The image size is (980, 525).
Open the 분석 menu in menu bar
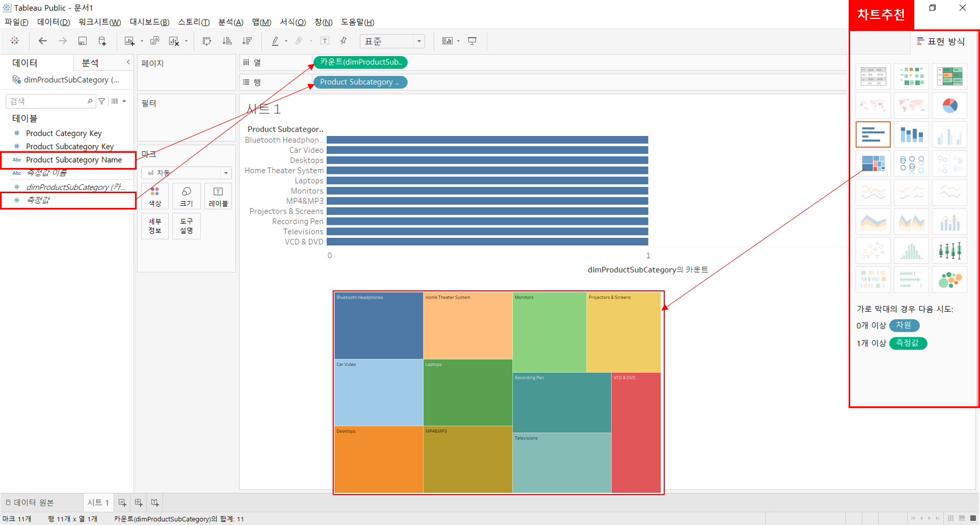231,22
